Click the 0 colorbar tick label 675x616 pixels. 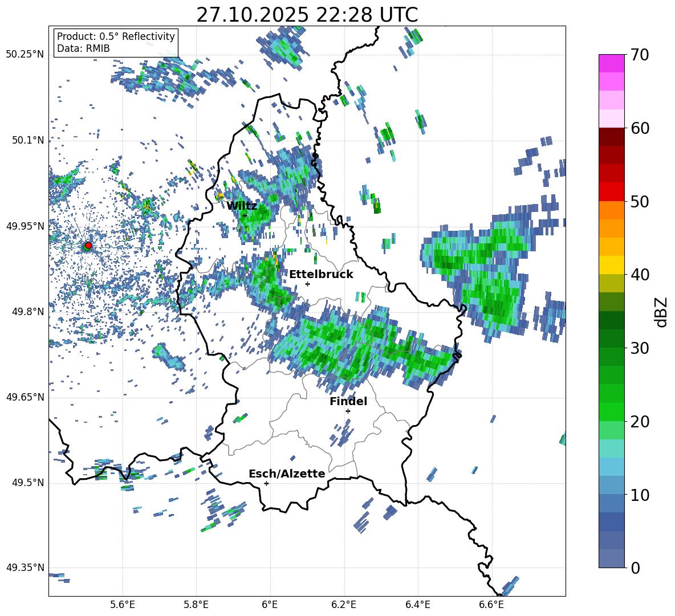(x=635, y=568)
